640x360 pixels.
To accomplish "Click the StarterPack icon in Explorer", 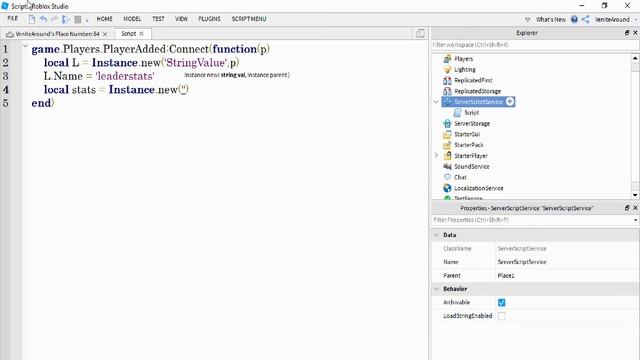I will 447,145.
